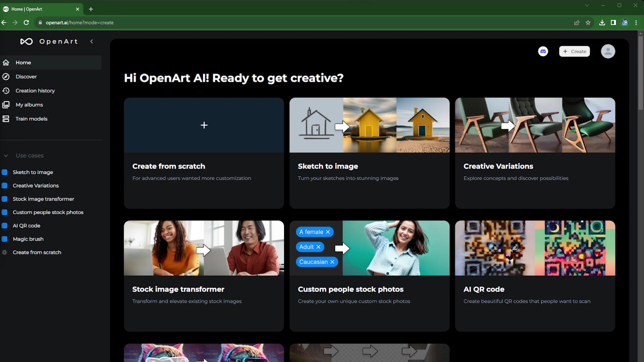Click 'Create beautiful QR codes' description text
The width and height of the screenshot is (644, 362).
[x=527, y=301]
